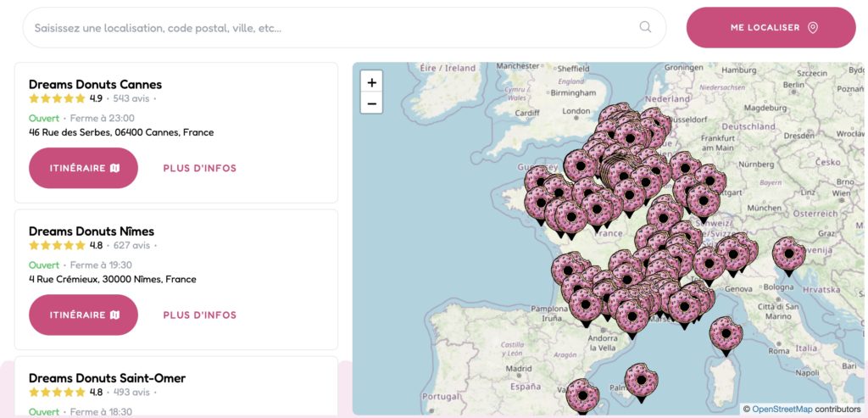Viewport: 868px width, 418px height.
Task: Click Ferme à 18:30 closing time
Action: click(x=101, y=412)
